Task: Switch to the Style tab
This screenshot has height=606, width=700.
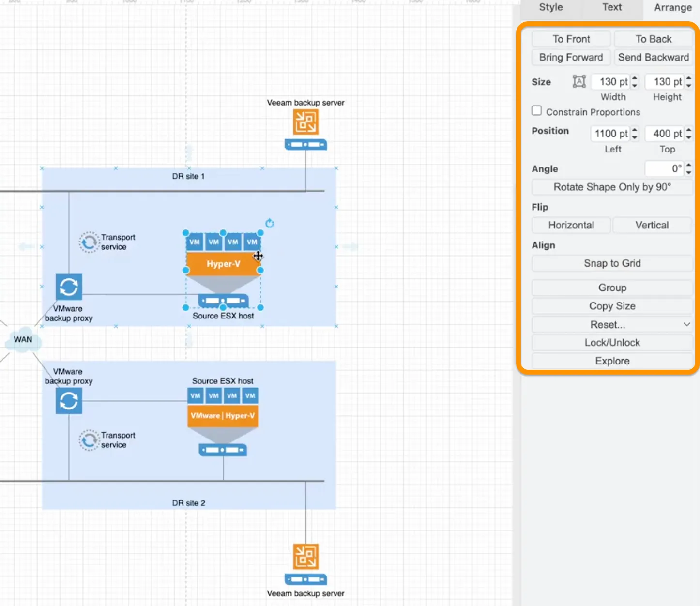Action: (551, 7)
